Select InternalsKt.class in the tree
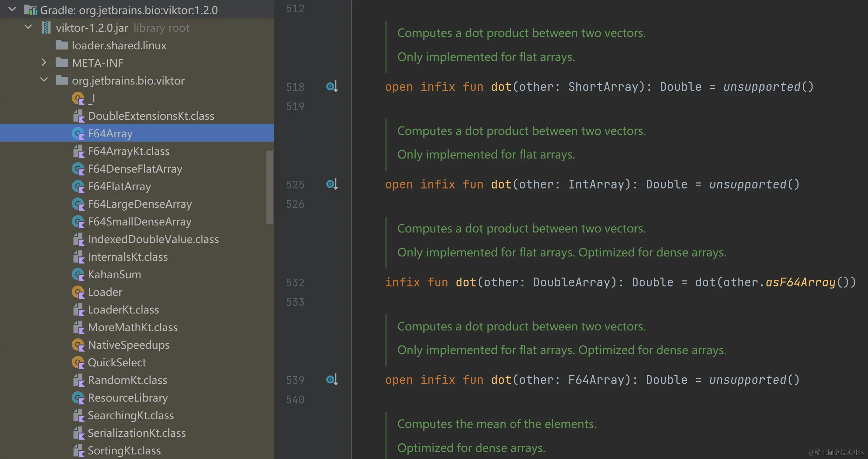Viewport: 868px width, 459px height. (128, 257)
